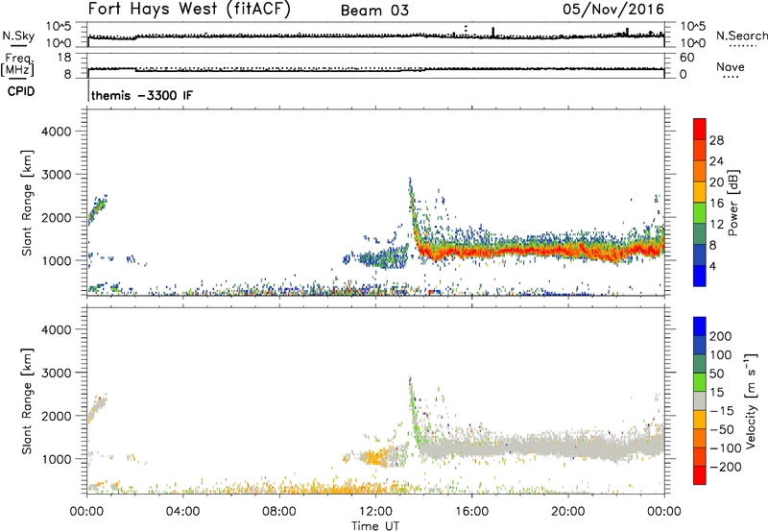Click the "Power [dB]" color bar title

732,203
